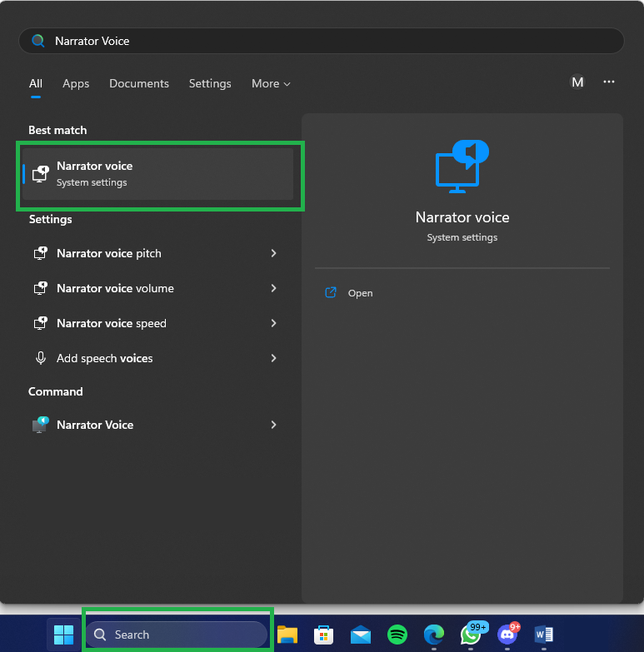Screen dimensions: 644x652
Task: Open File Explorer from the taskbar
Action: pyautogui.click(x=287, y=635)
